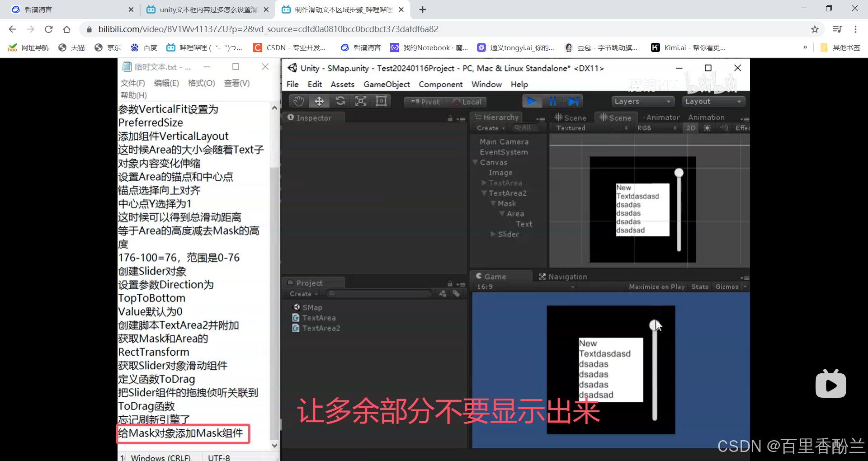Open the Layers dropdown
Image resolution: width=868 pixels, height=461 pixels.
point(642,101)
